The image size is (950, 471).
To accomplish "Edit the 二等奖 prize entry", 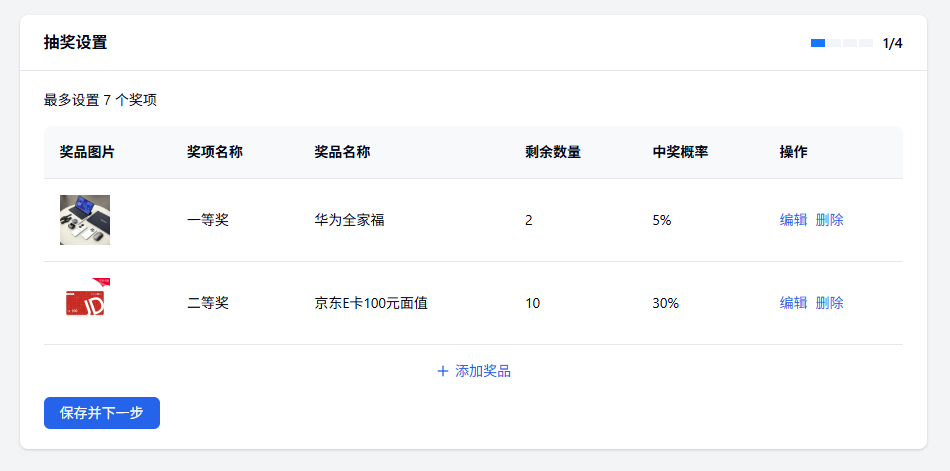I will [793, 303].
